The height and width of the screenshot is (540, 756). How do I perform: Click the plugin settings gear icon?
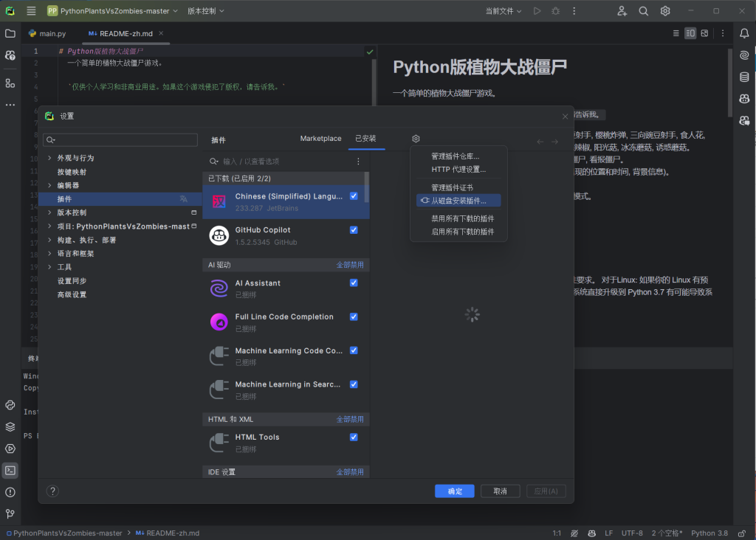click(416, 139)
